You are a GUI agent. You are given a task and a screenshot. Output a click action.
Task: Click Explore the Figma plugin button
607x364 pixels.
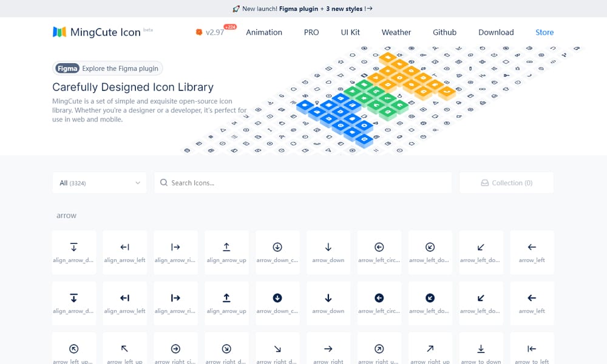tap(107, 69)
